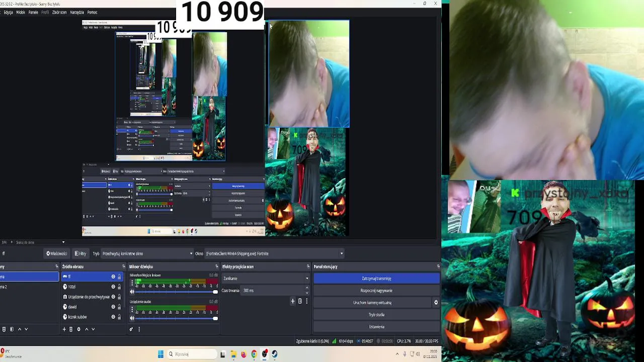Expand the Tryb capture mode dropdown
Viewport: 644px width, 362px height.
click(x=147, y=253)
